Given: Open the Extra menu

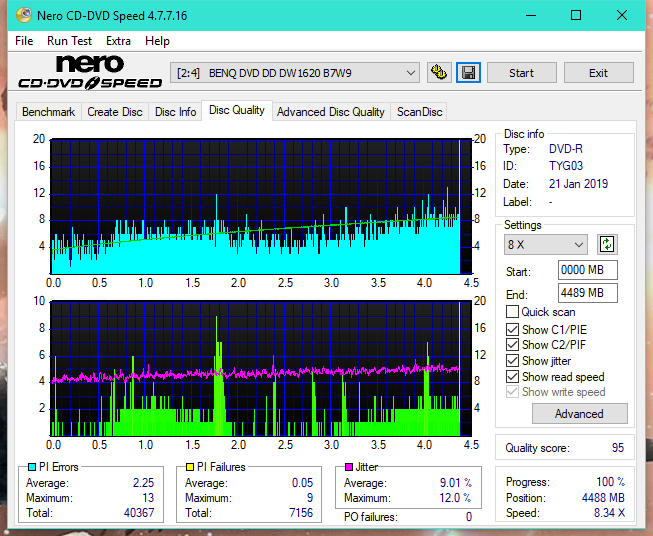Looking at the screenshot, I should click(x=118, y=41).
